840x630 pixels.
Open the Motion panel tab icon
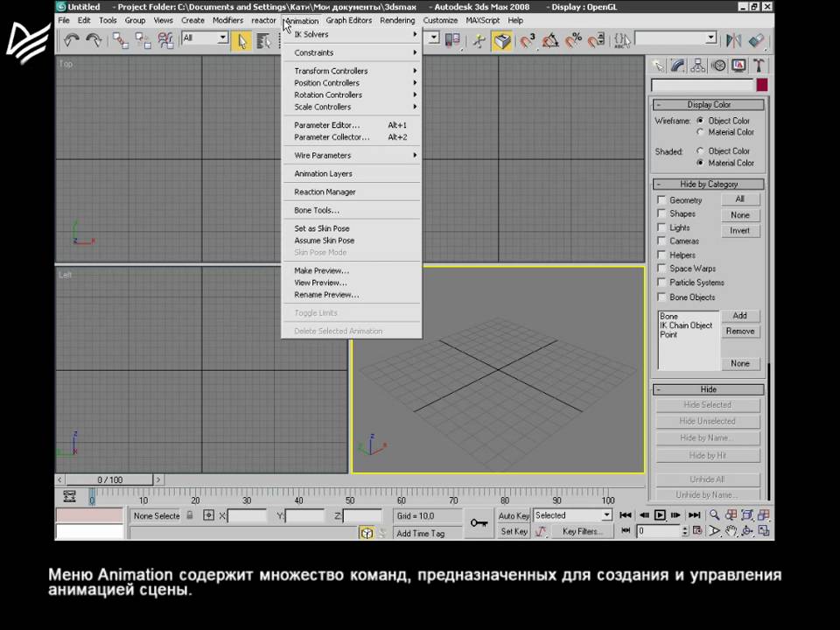[718, 66]
